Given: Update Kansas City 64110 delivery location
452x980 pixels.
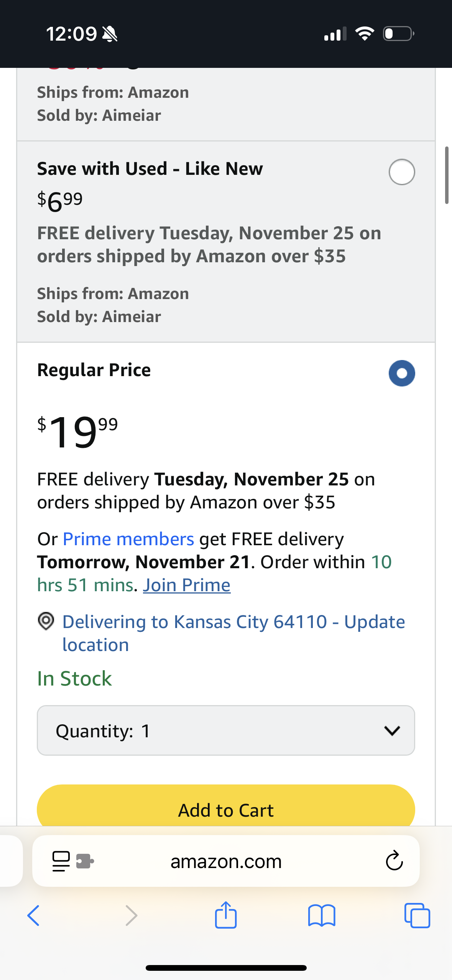Looking at the screenshot, I should click(x=233, y=633).
